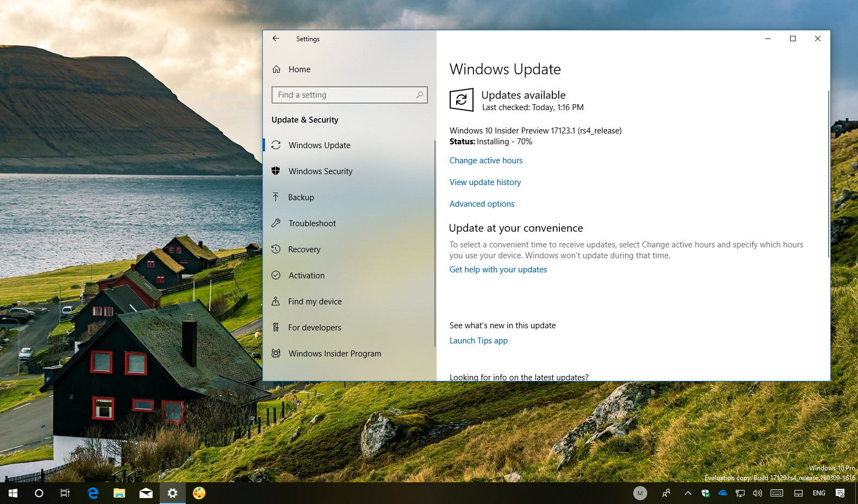Click the history clock icon beside Recovery
The height and width of the screenshot is (504, 858).
[x=276, y=249]
